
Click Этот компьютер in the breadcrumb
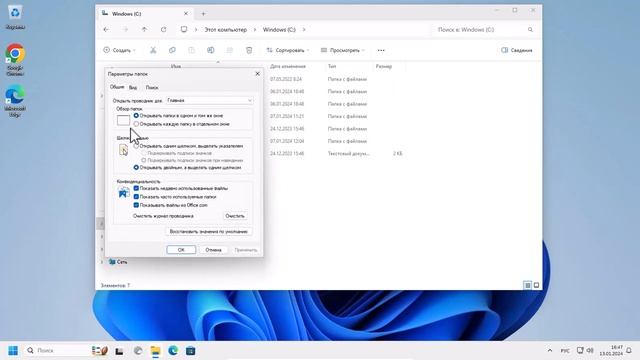click(x=226, y=30)
